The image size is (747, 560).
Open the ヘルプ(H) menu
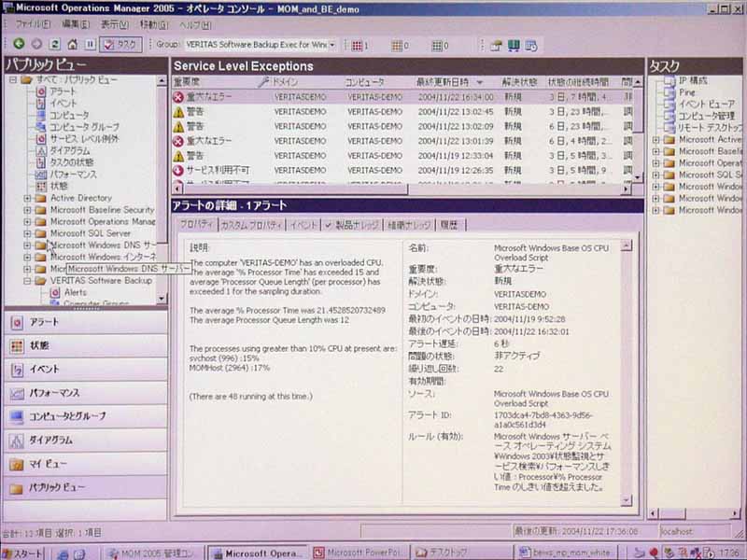pos(195,24)
